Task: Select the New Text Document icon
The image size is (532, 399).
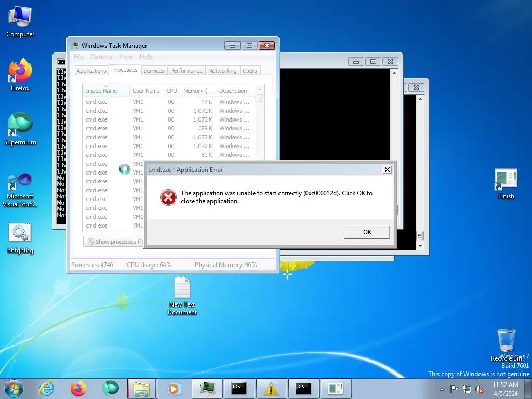Action: 182,296
